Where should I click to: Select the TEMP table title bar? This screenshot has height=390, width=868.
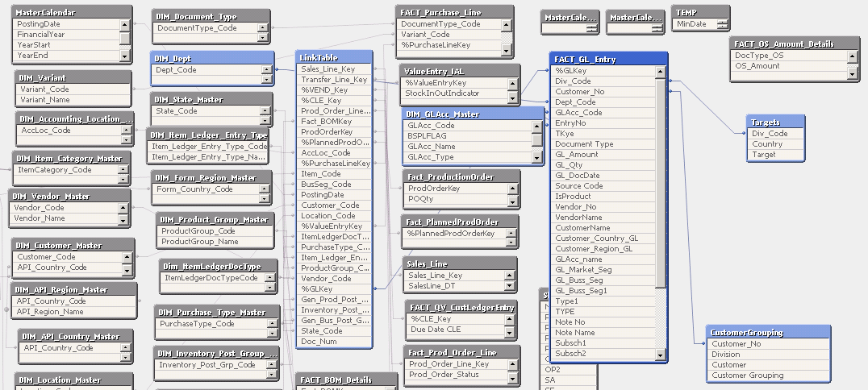coord(701,12)
